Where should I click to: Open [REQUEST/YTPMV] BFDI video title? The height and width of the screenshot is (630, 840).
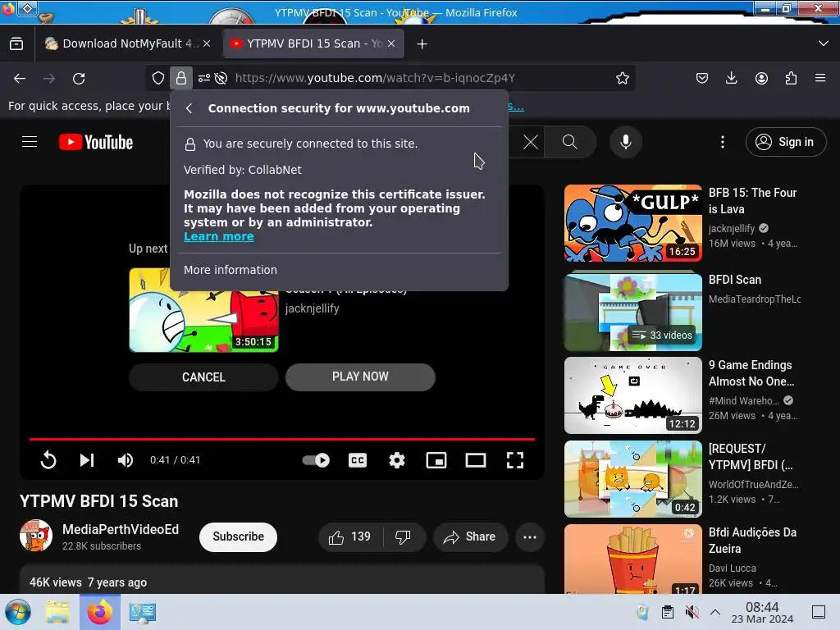point(751,457)
